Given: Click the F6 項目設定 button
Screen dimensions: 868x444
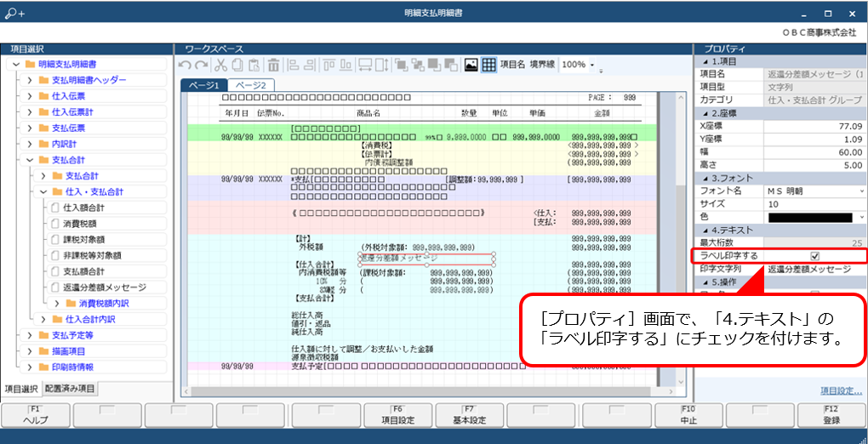Looking at the screenshot, I should (x=398, y=416).
